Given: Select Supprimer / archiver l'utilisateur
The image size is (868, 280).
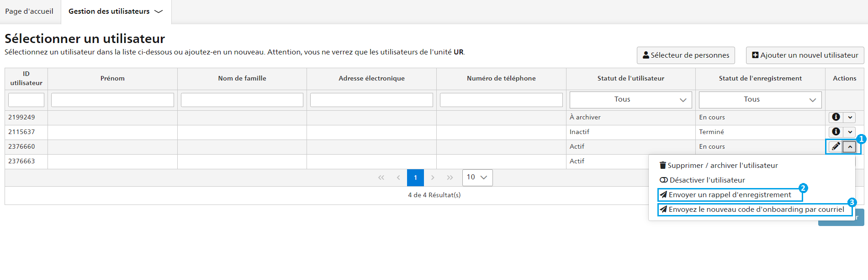Looking at the screenshot, I should pos(718,166).
